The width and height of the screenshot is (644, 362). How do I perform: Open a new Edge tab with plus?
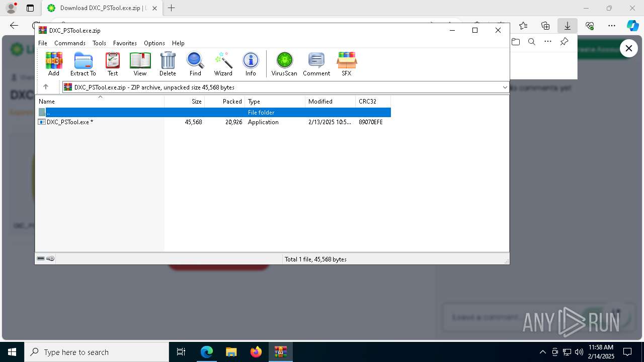pos(172,8)
